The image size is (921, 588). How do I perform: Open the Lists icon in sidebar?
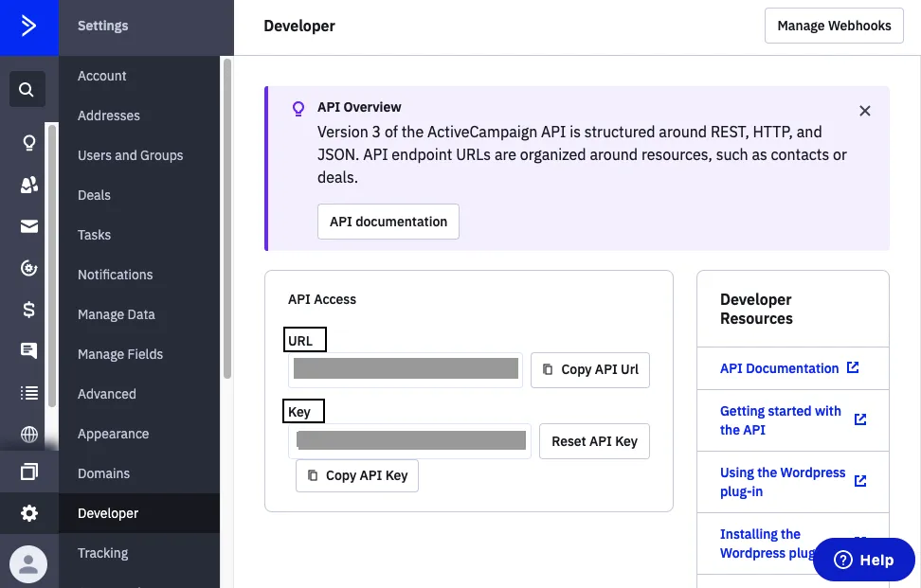point(28,393)
